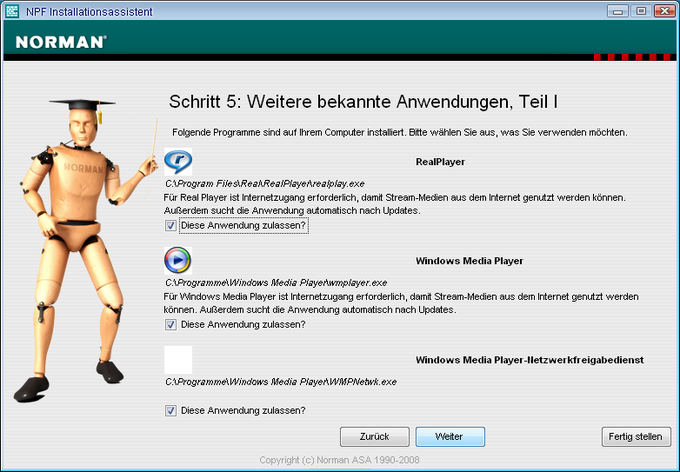Go back with the Zurück button

(375, 437)
